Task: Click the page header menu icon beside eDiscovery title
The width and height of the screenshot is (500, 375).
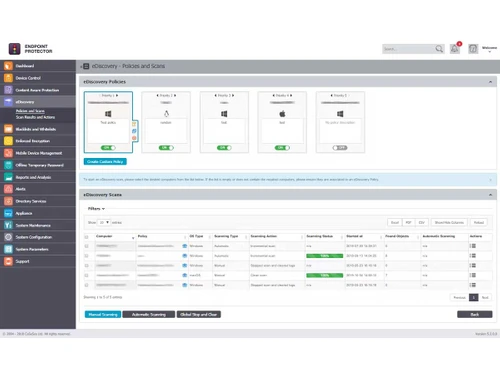Action: [x=86, y=66]
